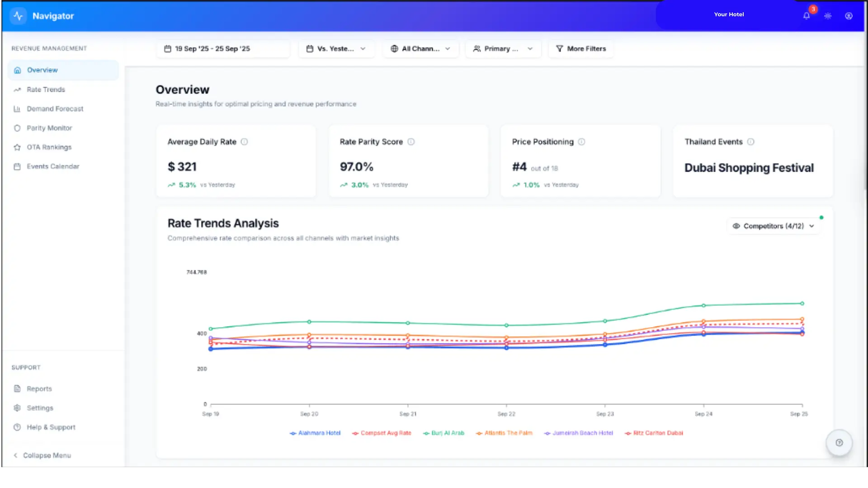
Task: Toggle Atlantis The Palm orange legend swatch
Action: point(479,433)
